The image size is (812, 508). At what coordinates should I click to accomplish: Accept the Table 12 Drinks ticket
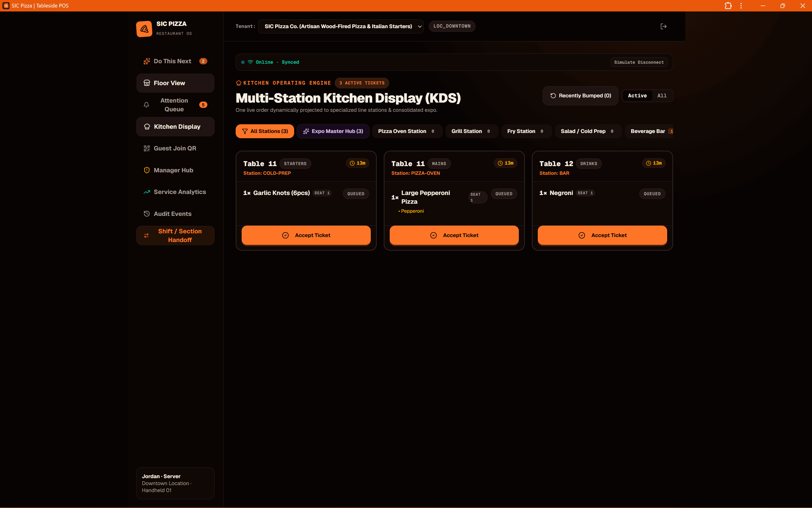click(602, 235)
